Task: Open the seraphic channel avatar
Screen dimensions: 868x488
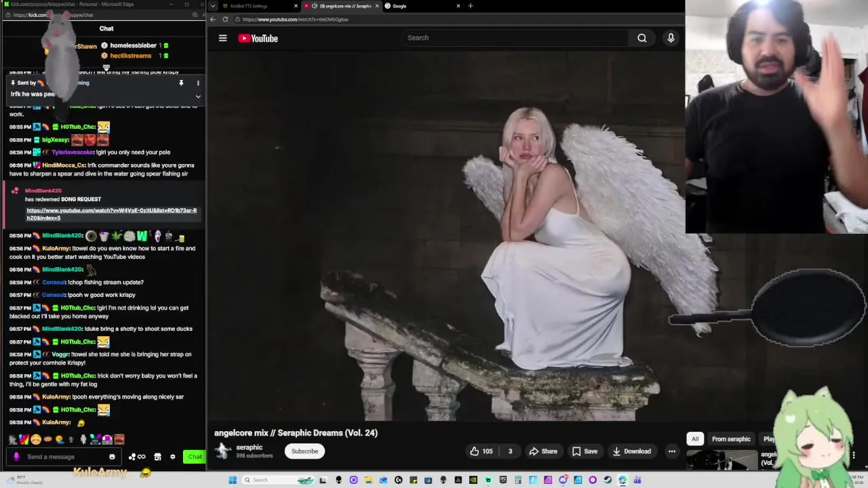Action: 222,451
